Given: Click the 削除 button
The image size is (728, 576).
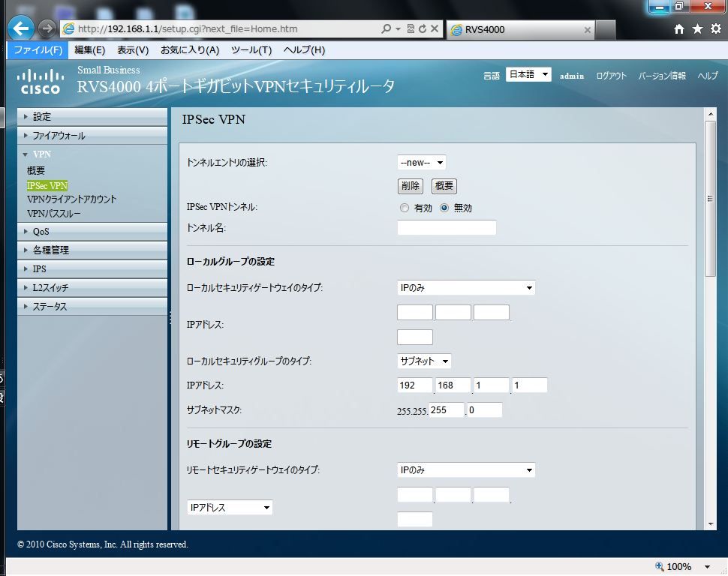Looking at the screenshot, I should click(411, 186).
